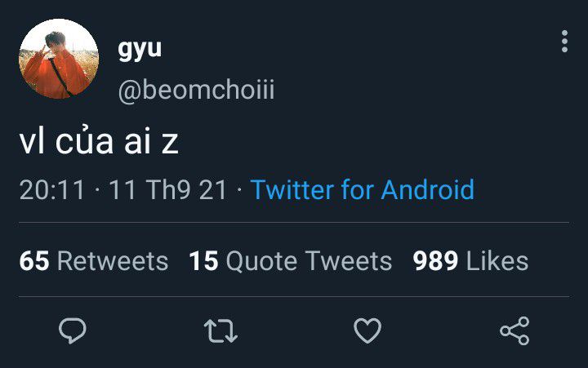Click the 20:11 timestamp
The width and height of the screenshot is (588, 368).
[52, 189]
